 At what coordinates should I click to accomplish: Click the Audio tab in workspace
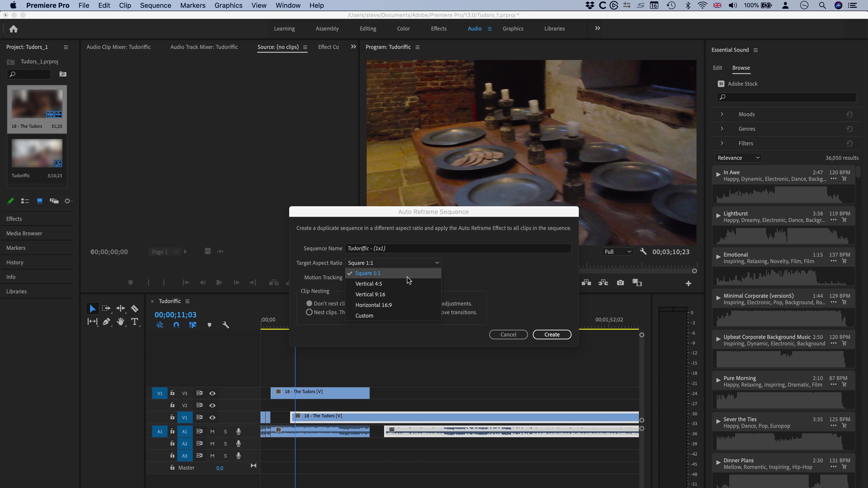(474, 29)
